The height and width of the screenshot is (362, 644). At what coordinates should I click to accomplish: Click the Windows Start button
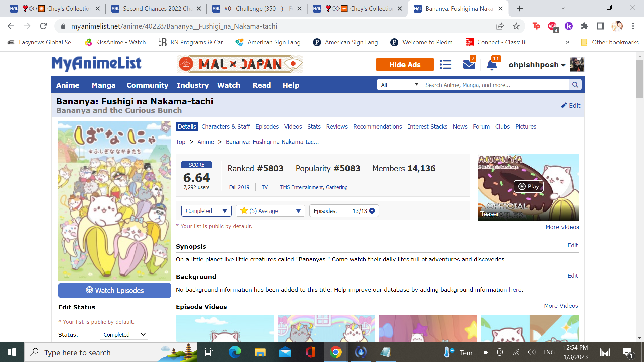coord(12,352)
